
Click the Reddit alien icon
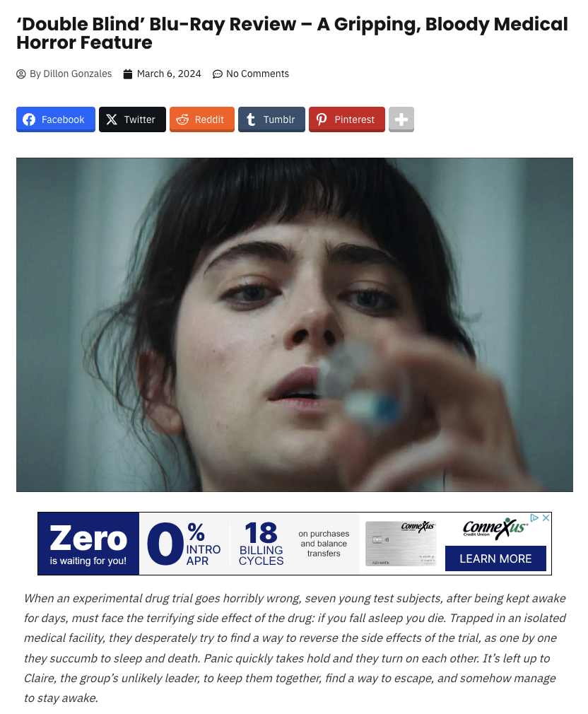(182, 119)
